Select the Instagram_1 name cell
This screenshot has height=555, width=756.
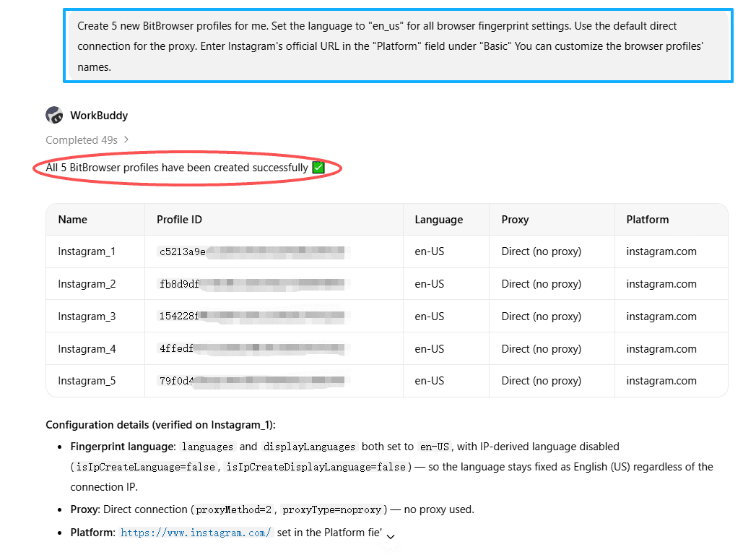point(87,251)
